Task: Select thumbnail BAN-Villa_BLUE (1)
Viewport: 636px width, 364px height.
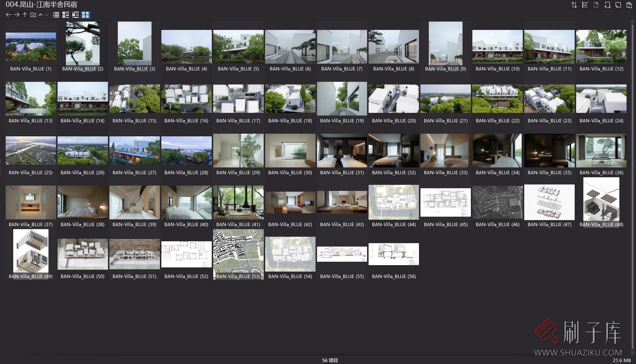Action: (x=31, y=47)
